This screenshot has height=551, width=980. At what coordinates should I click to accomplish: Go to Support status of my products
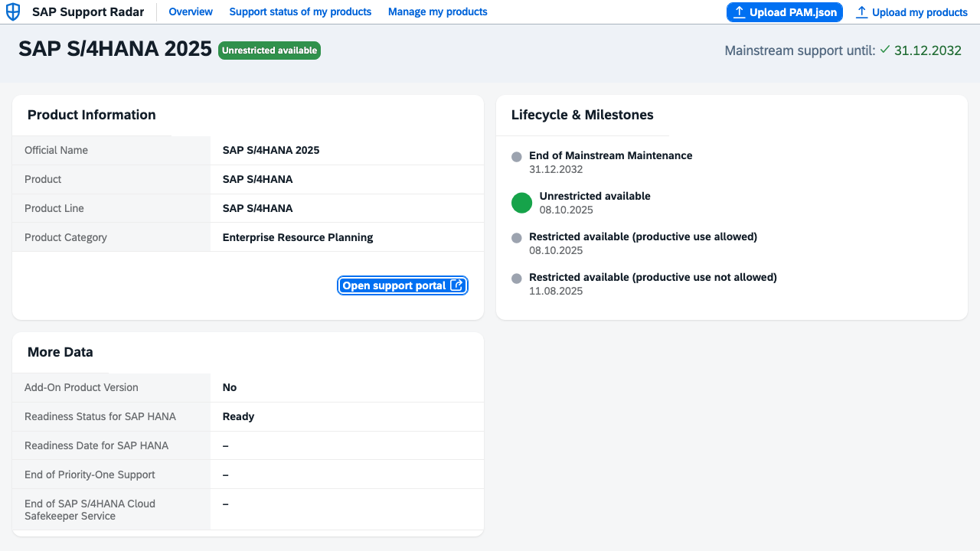[300, 12]
